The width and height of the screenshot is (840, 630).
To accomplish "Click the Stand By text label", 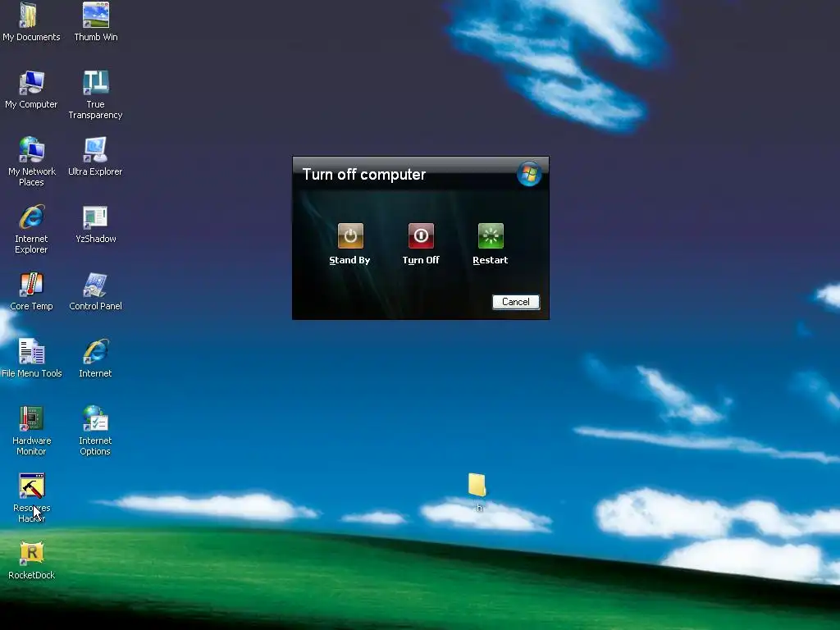I will 349,260.
